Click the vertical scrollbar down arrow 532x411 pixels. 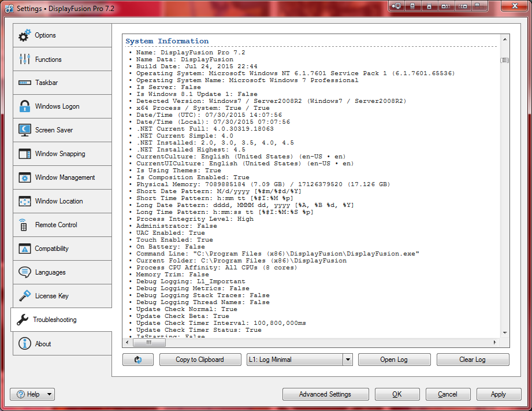point(504,333)
